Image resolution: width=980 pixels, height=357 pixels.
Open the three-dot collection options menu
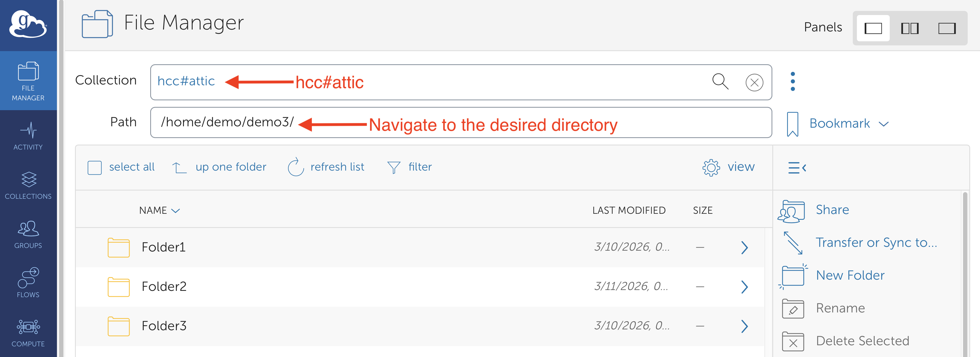pyautogui.click(x=792, y=81)
